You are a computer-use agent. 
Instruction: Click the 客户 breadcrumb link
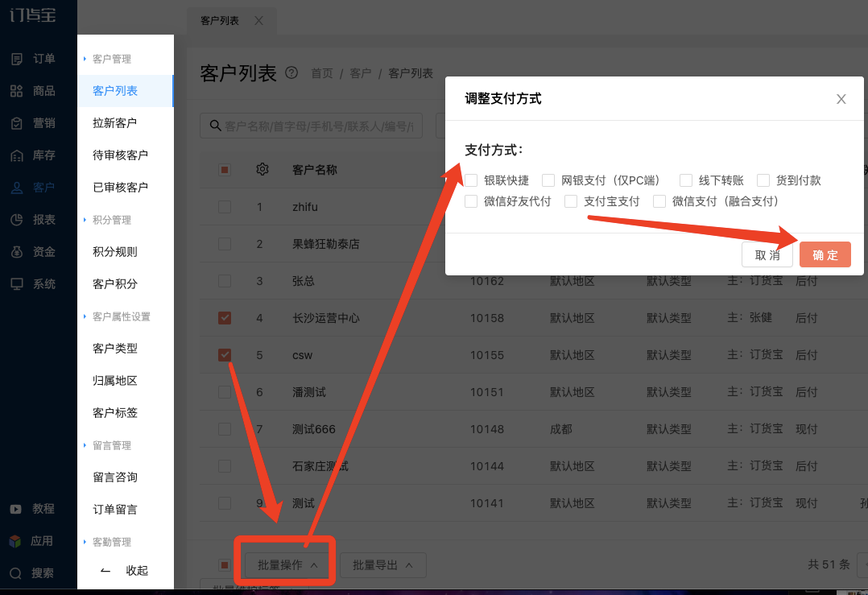click(x=361, y=73)
